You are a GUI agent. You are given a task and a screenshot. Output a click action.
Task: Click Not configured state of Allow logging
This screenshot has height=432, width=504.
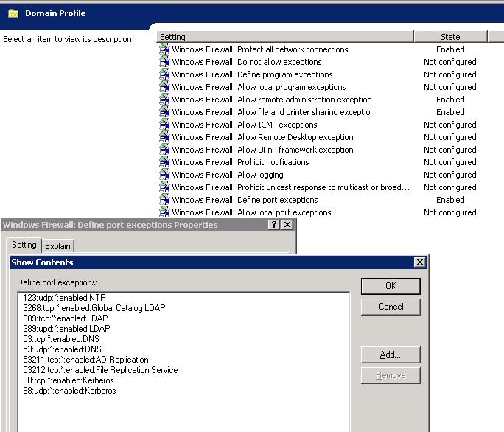(x=450, y=175)
